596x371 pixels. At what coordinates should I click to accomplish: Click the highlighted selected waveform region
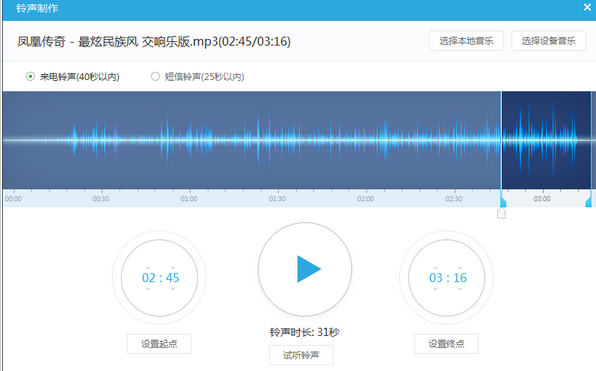point(546,140)
